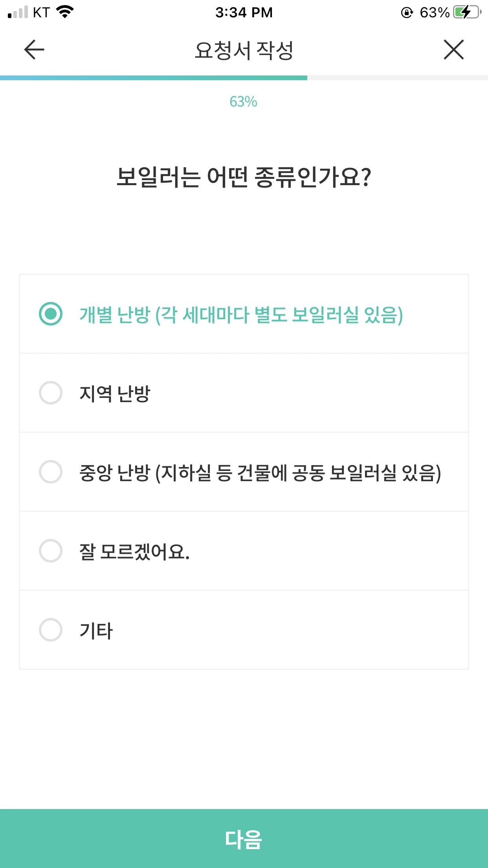This screenshot has width=488, height=868.
Task: Tap the 개별 난방 option text
Action: pyautogui.click(x=241, y=314)
